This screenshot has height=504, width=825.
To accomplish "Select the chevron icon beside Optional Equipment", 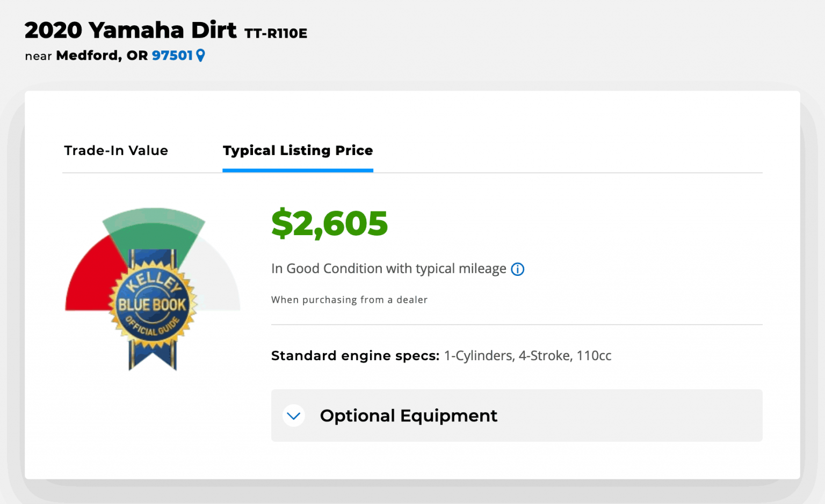I will (x=293, y=416).
